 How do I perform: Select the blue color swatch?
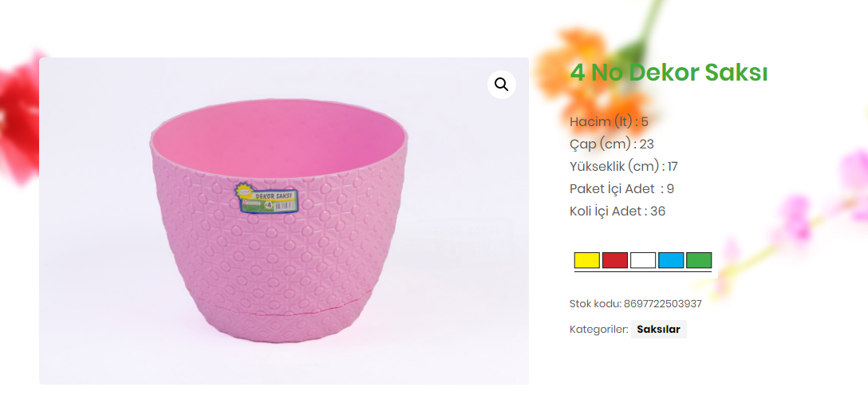tap(671, 260)
